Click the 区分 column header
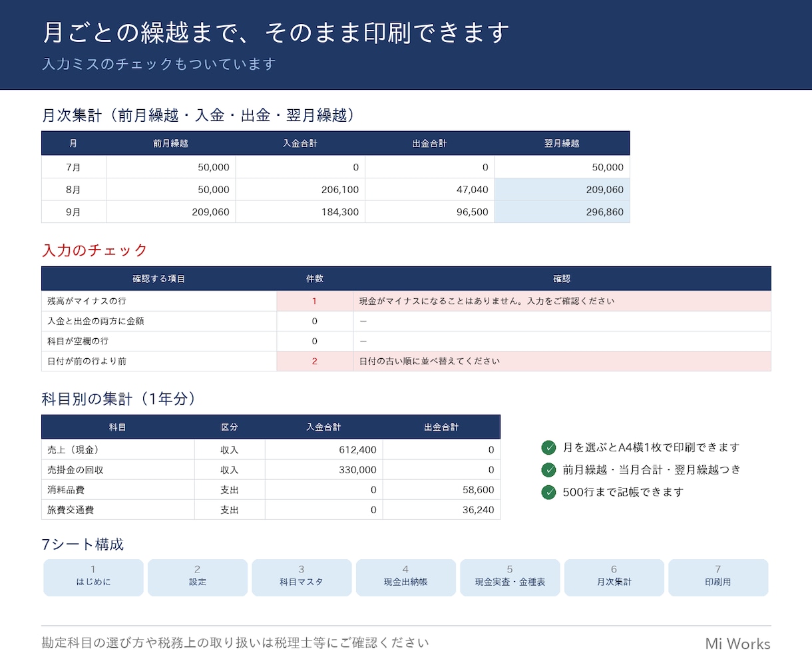The image size is (812, 671). tap(230, 427)
